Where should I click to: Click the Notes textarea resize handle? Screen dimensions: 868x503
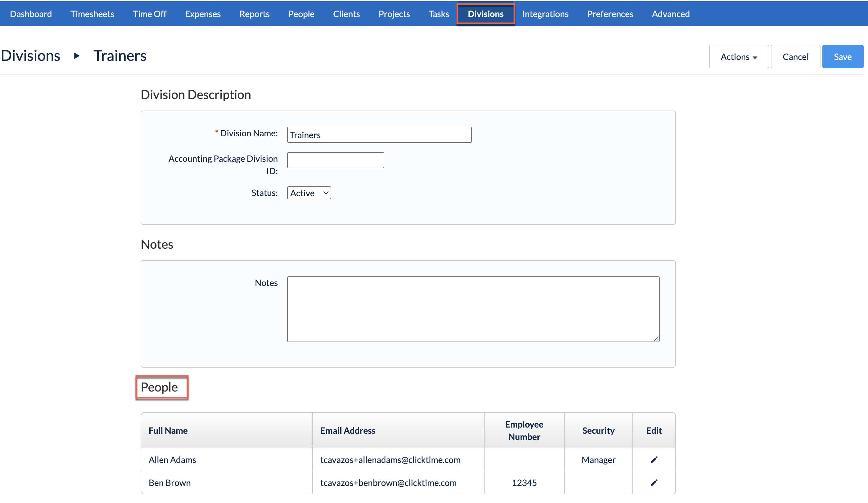pos(656,339)
